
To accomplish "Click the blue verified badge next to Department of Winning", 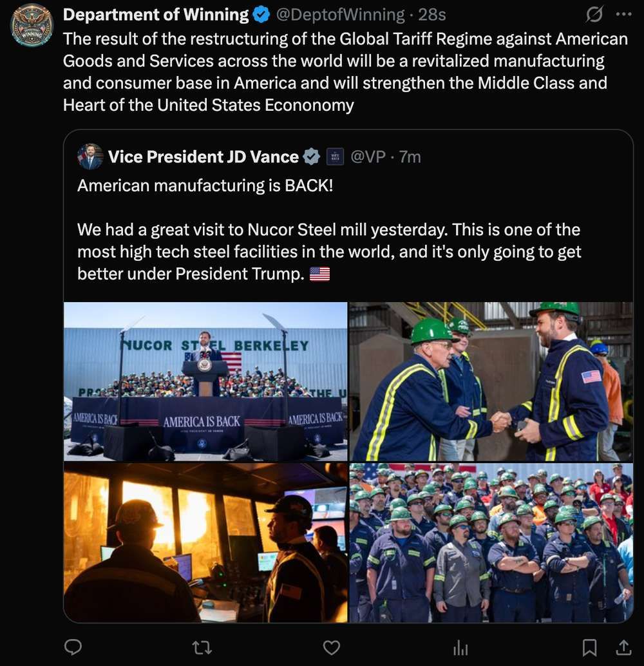I will [x=261, y=15].
